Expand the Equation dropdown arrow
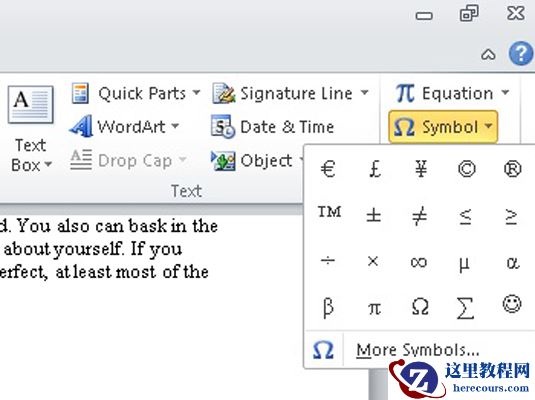 click(x=505, y=92)
